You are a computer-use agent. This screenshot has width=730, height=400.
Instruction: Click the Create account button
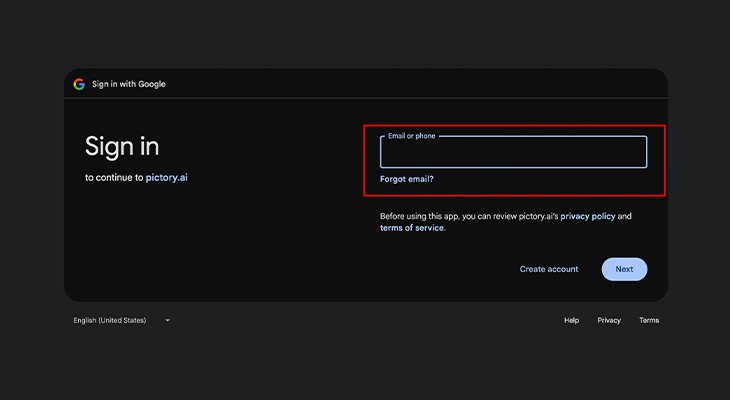[x=548, y=269]
